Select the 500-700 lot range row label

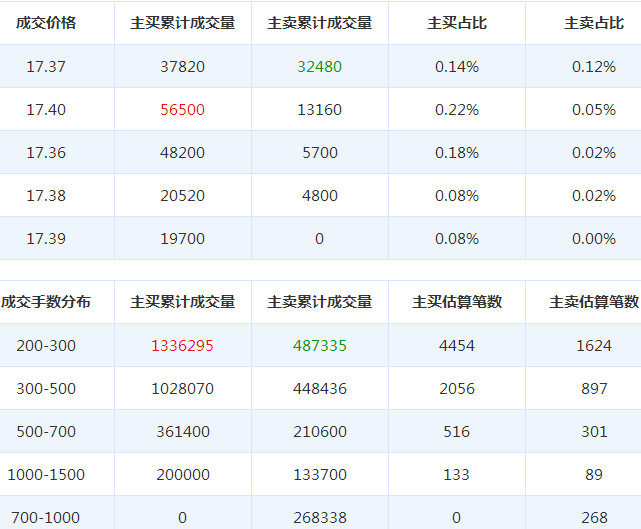46,432
